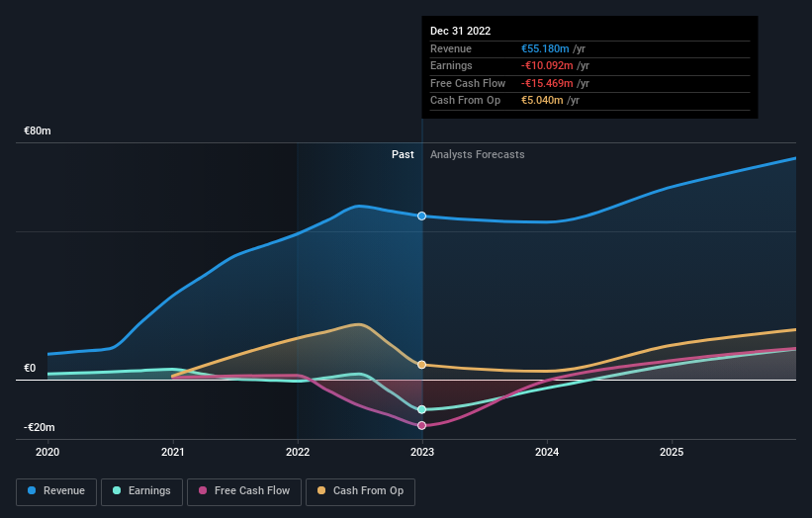Toggle the Cash From Op legend button
The height and width of the screenshot is (518, 812).
(x=360, y=491)
